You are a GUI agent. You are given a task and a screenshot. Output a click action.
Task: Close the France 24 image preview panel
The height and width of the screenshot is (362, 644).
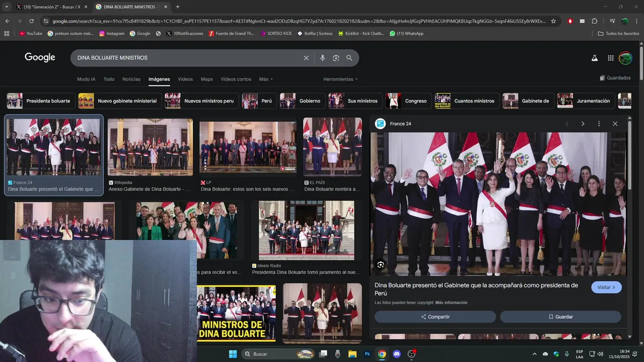615,124
